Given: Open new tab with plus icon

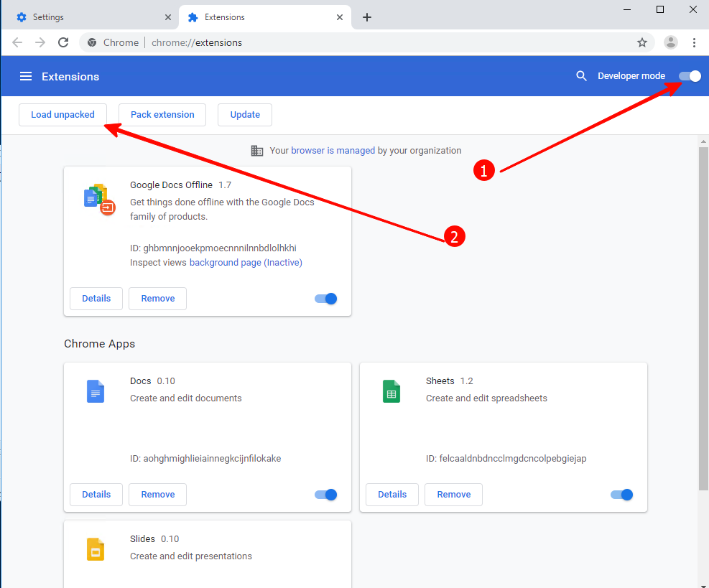Looking at the screenshot, I should click(x=367, y=17).
